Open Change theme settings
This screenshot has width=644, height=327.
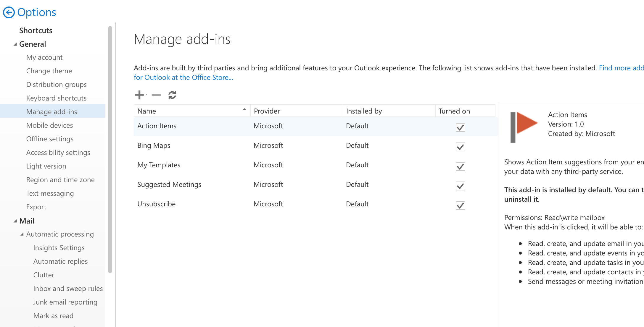tap(49, 71)
